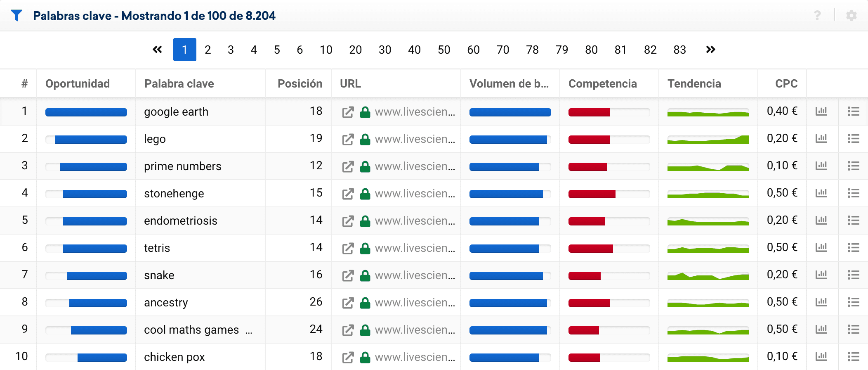Sort by CPC column header

(786, 83)
